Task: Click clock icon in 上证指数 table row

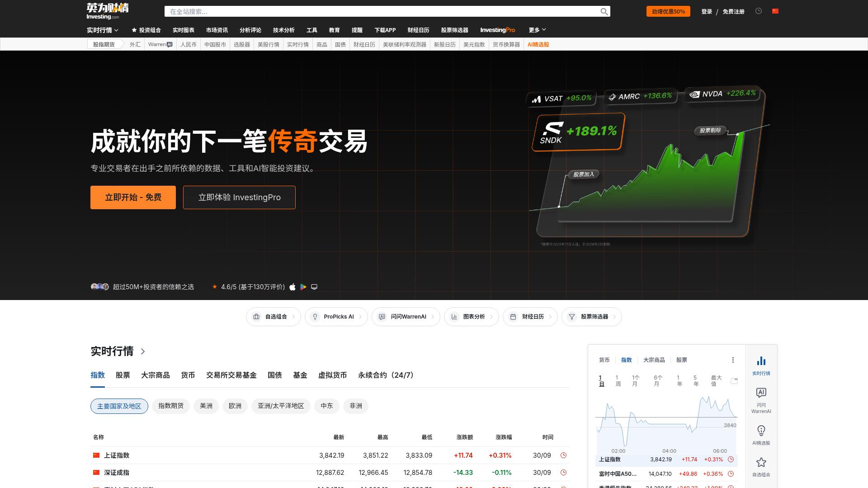Action: [563, 455]
